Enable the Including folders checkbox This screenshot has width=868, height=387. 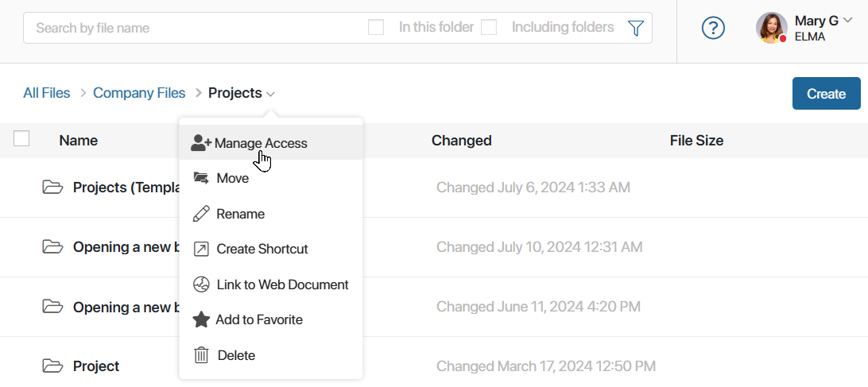point(489,27)
